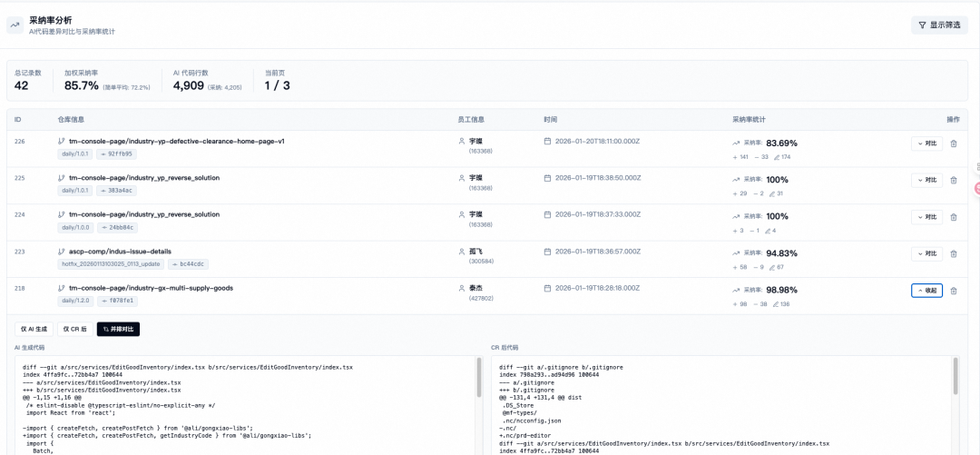Click trend icon beside 83.69% rate
This screenshot has height=455, width=980.
736,143
